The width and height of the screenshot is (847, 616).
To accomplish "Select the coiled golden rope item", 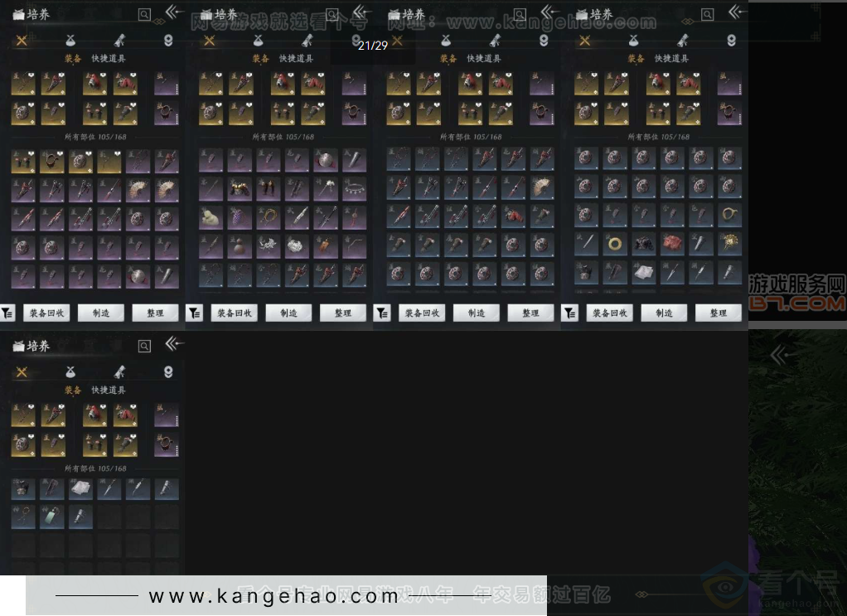I will click(x=269, y=218).
